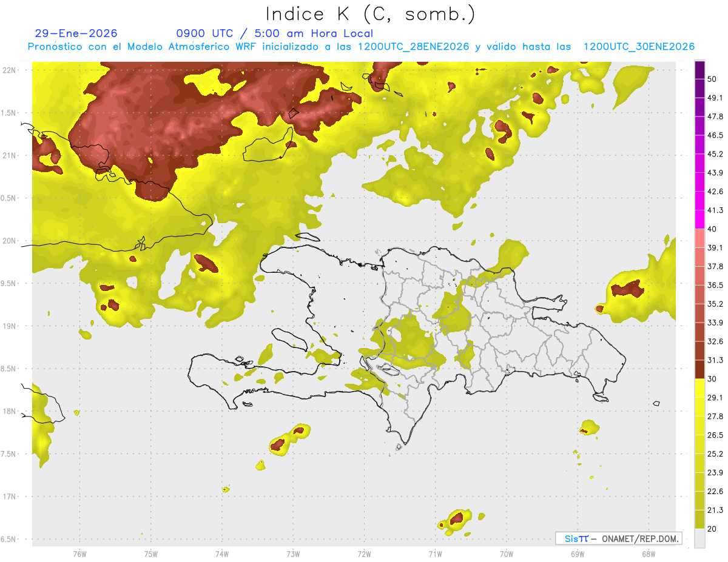This screenshot has width=728, height=562.
Task: Click the "18N" latitude label
Action: [x=8, y=412]
